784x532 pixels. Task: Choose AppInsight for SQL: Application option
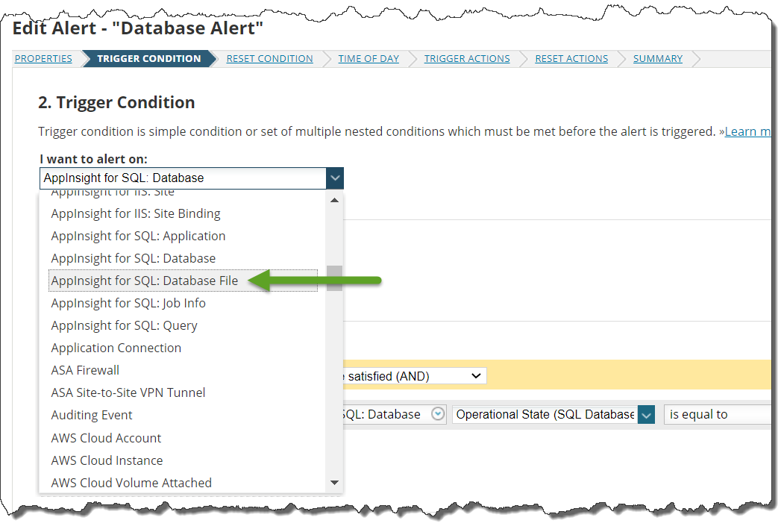138,236
